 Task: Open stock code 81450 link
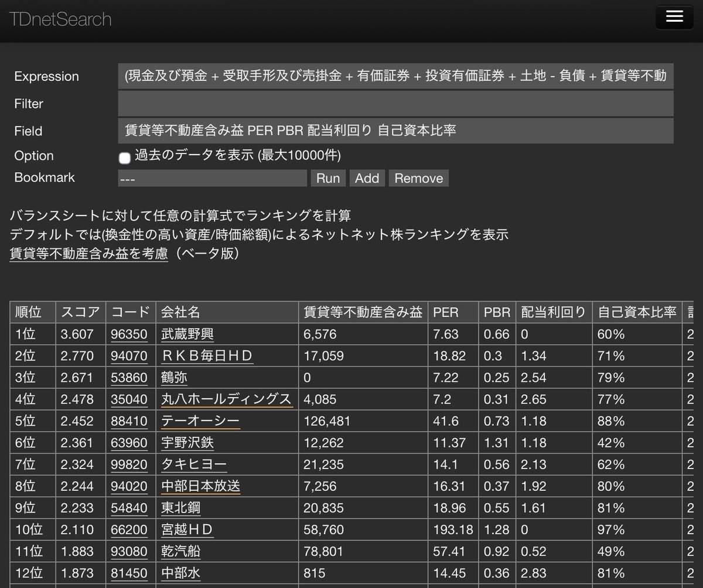tap(129, 573)
